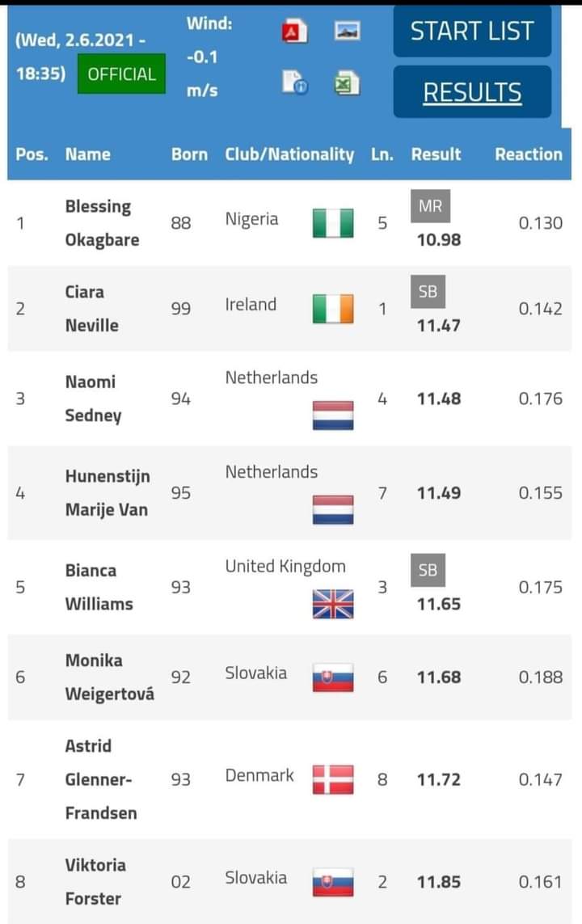Click the Nigeria flag icon
This screenshot has width=582, height=924.
click(333, 223)
